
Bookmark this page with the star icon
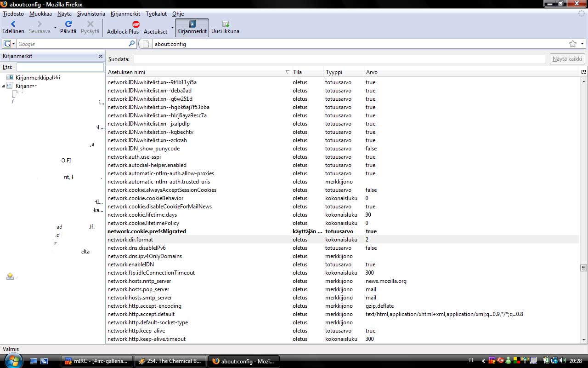pos(572,44)
